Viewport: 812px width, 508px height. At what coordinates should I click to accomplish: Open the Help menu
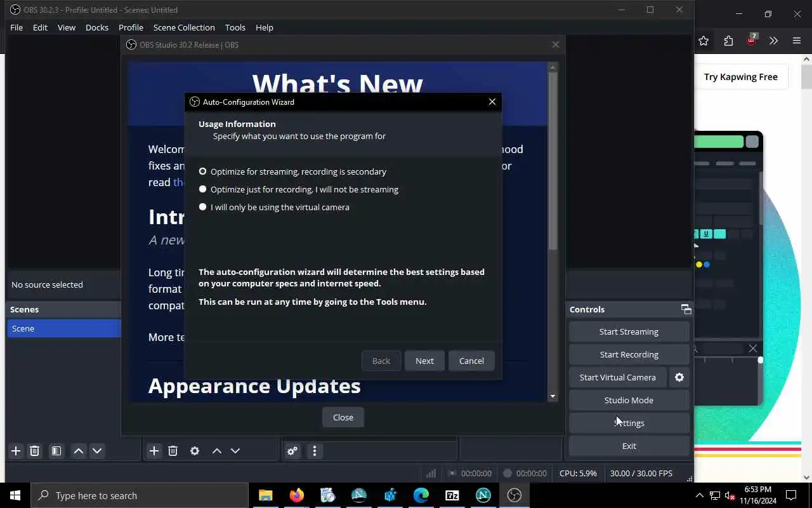point(265,27)
